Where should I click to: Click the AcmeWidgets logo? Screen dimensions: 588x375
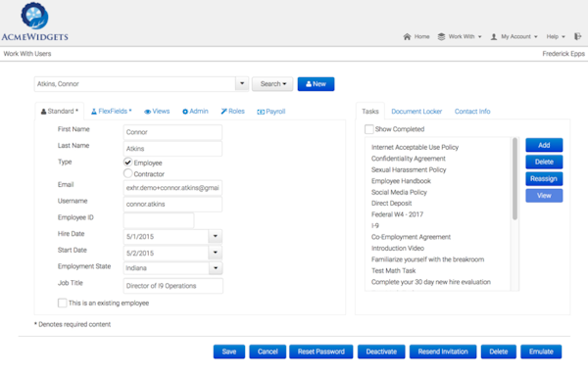pyautogui.click(x=34, y=21)
